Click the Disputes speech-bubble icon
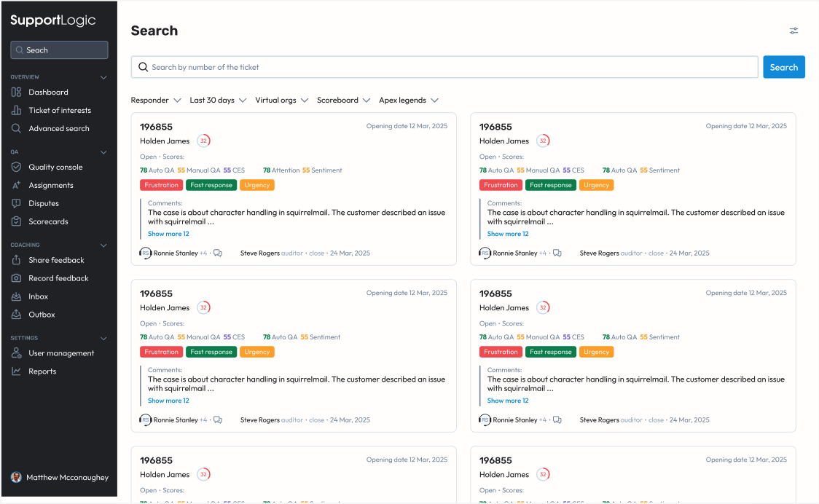Image resolution: width=819 pixels, height=504 pixels. 16,203
